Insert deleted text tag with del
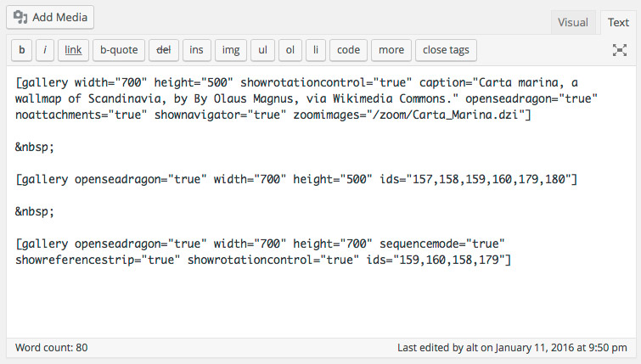Viewport: 641px width, 364px height. click(x=164, y=50)
